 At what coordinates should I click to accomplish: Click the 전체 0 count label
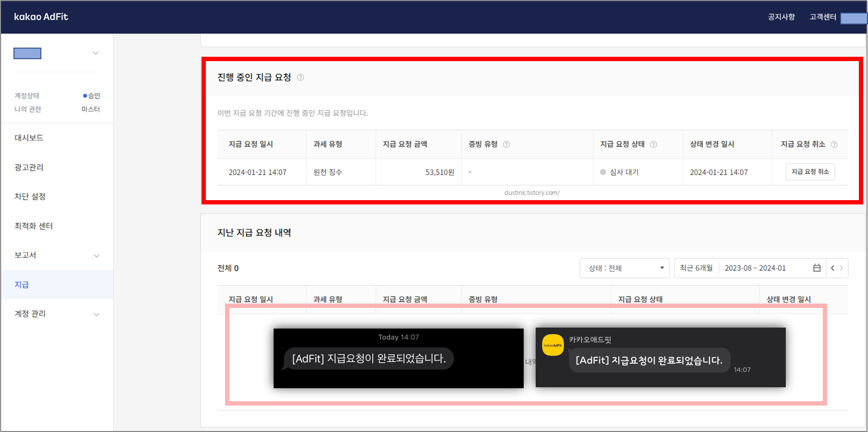coord(228,268)
